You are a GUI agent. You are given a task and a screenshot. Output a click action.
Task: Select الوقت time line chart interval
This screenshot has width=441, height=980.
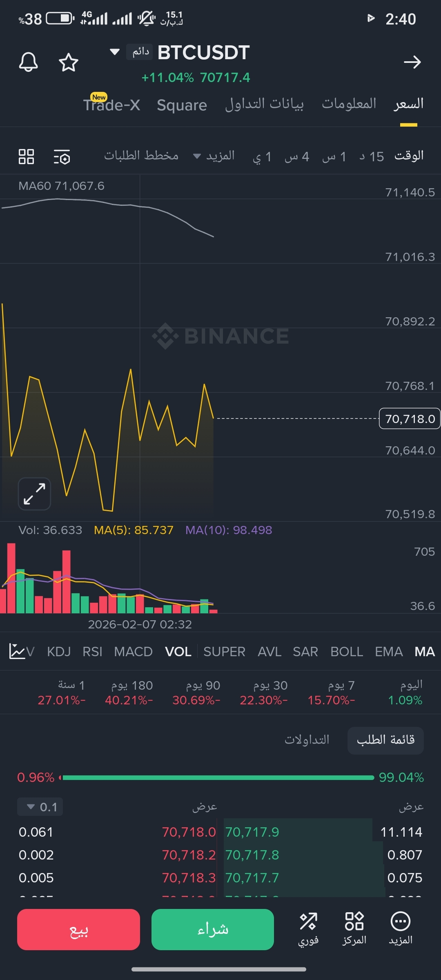[409, 156]
